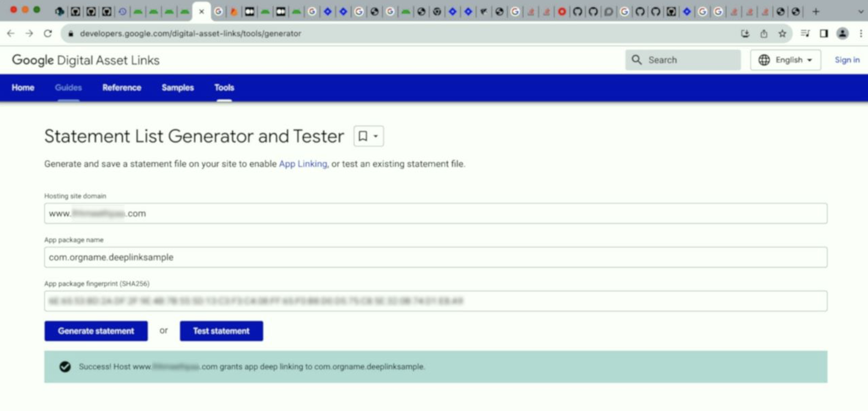Click the "Statement List Generator and Tester" heading
The height and width of the screenshot is (411, 868).
click(x=194, y=136)
